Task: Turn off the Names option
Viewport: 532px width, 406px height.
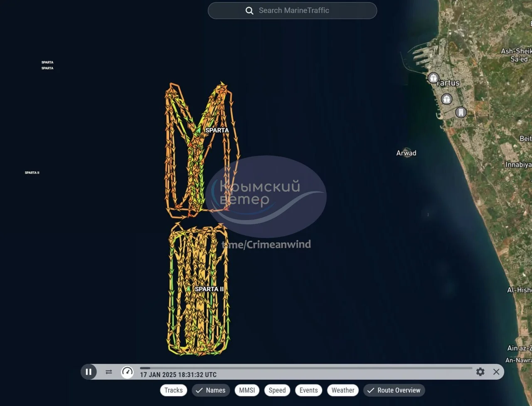Action: [210, 390]
